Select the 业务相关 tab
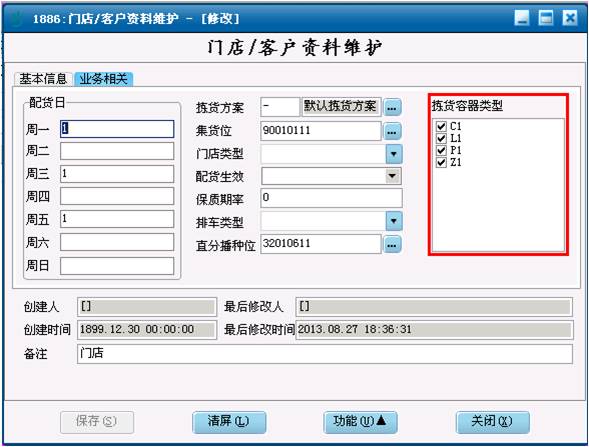 pos(104,79)
